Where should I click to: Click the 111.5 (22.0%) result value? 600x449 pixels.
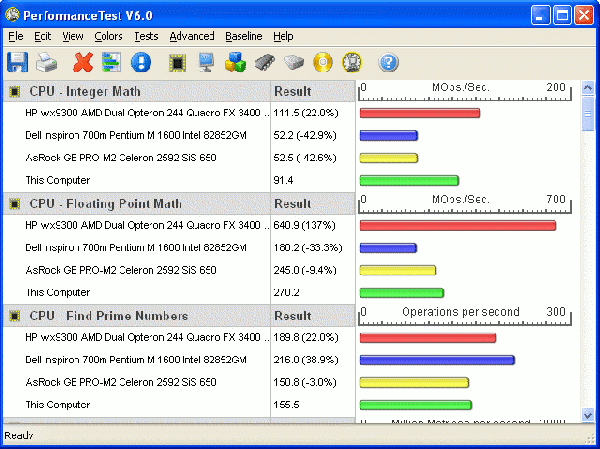(306, 113)
